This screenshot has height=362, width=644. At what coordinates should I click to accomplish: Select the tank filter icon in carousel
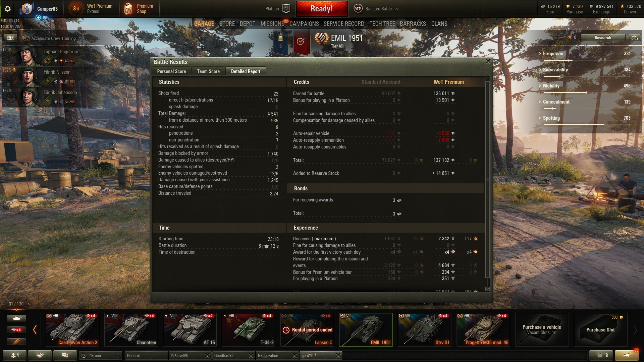16,318
